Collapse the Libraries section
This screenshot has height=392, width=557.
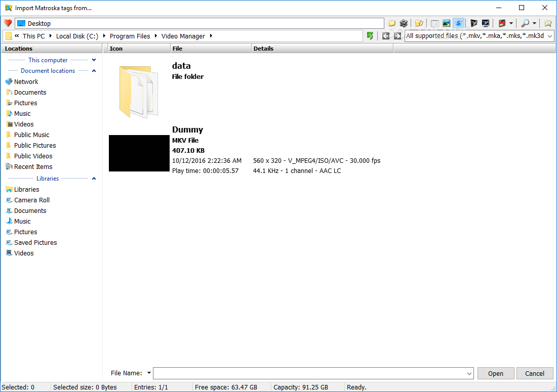pyautogui.click(x=94, y=179)
